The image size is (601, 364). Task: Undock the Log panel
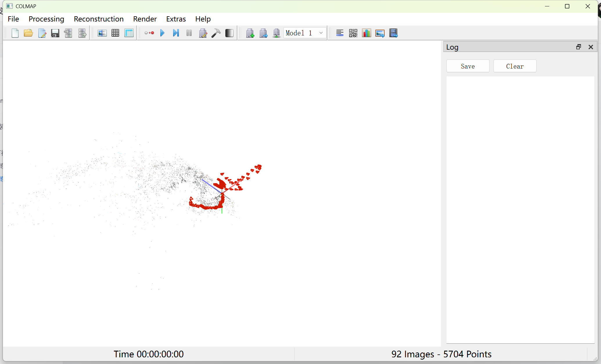(x=578, y=47)
